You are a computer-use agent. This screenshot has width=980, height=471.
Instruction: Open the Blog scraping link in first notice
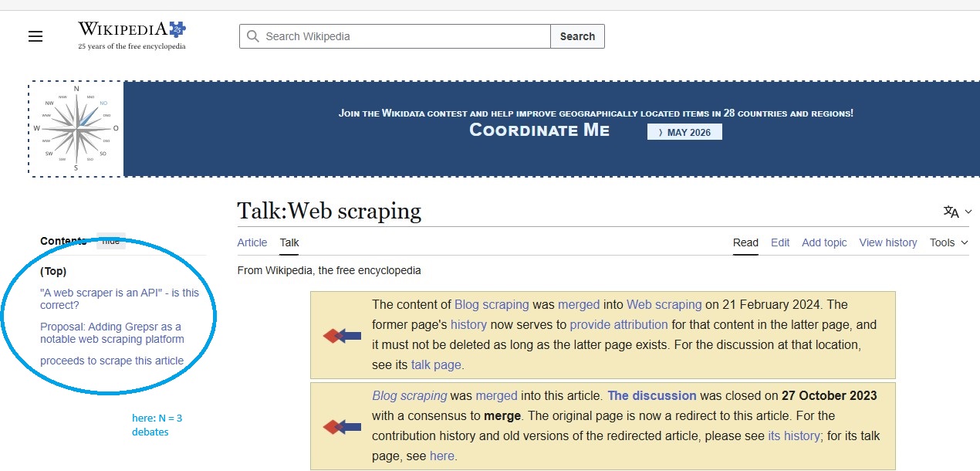[x=492, y=304]
